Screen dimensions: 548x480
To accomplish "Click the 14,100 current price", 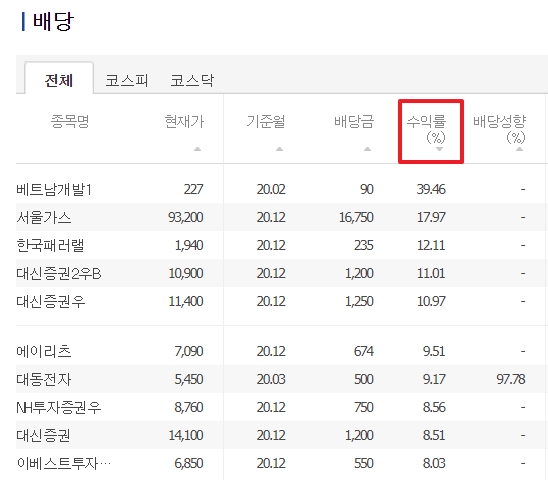I will pyautogui.click(x=186, y=435).
